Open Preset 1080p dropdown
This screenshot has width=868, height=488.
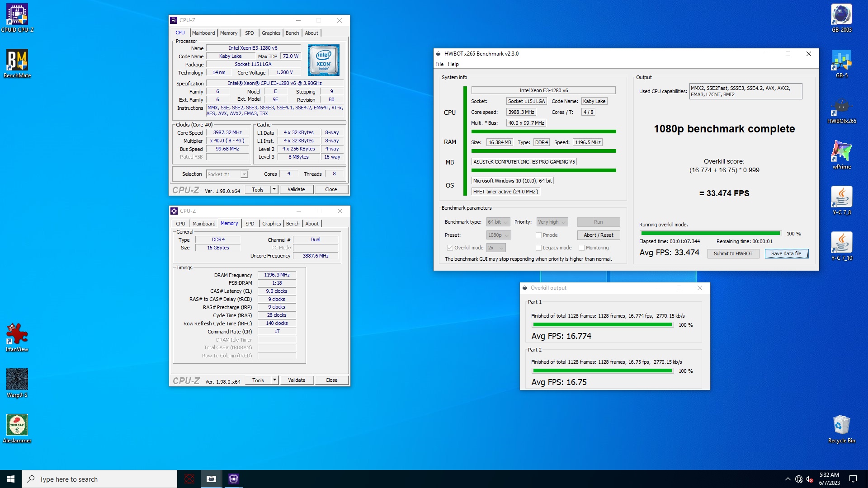click(x=499, y=235)
